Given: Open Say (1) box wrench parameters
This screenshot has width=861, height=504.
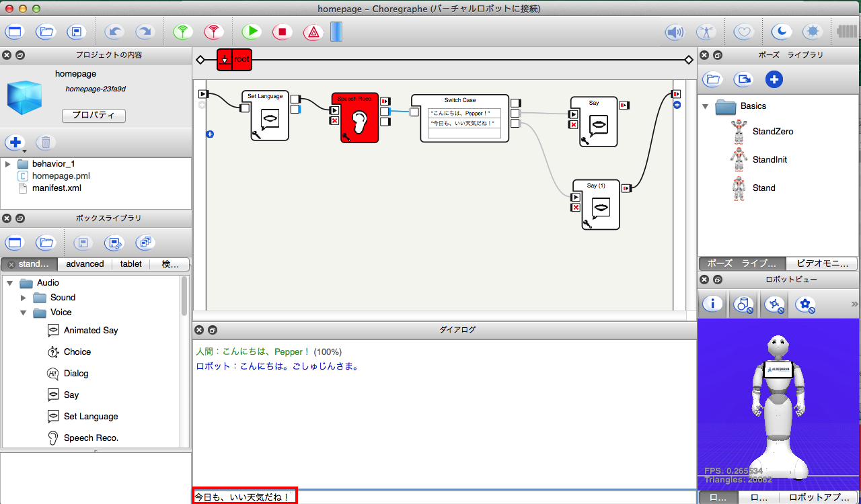Looking at the screenshot, I should [588, 224].
